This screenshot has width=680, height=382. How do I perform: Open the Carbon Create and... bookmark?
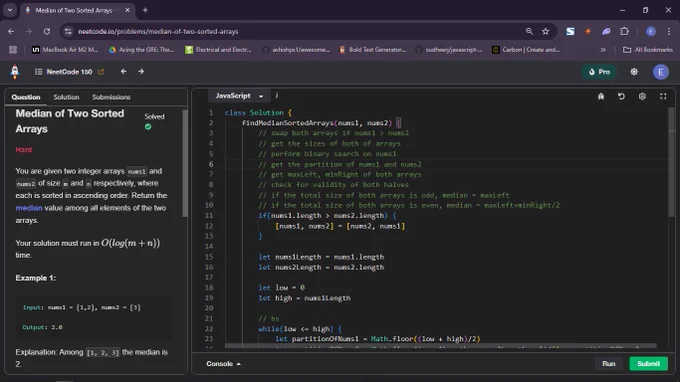526,50
